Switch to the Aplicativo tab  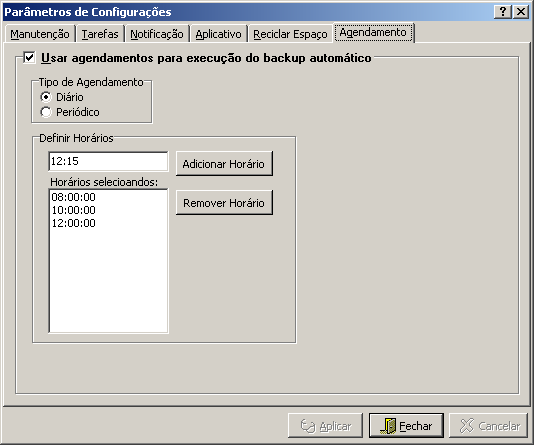(x=218, y=34)
